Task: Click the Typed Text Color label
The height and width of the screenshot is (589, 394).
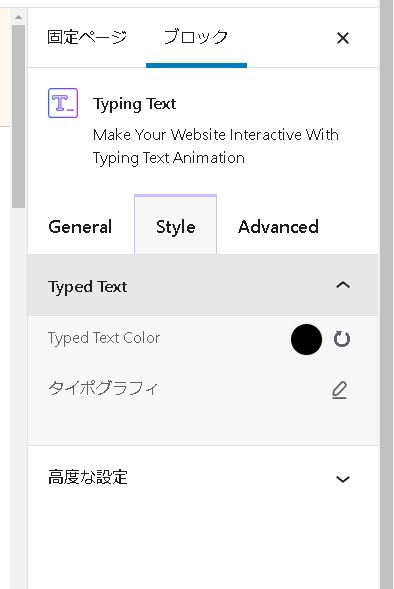Action: coord(104,338)
